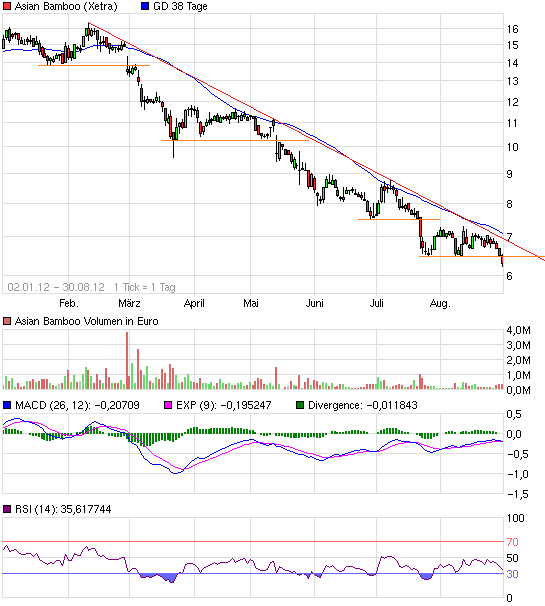
Task: Click the green Divergence legend swatch
Action: click(300, 405)
